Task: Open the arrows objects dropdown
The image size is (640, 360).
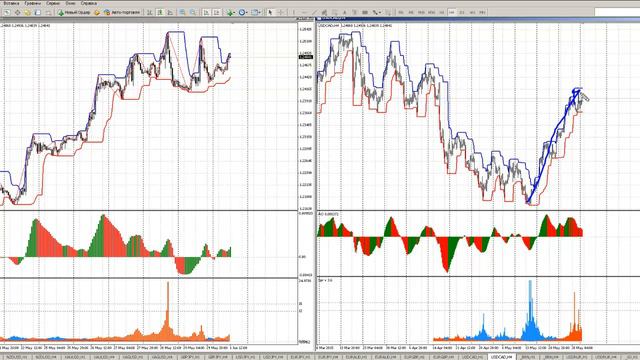Action: click(377, 13)
